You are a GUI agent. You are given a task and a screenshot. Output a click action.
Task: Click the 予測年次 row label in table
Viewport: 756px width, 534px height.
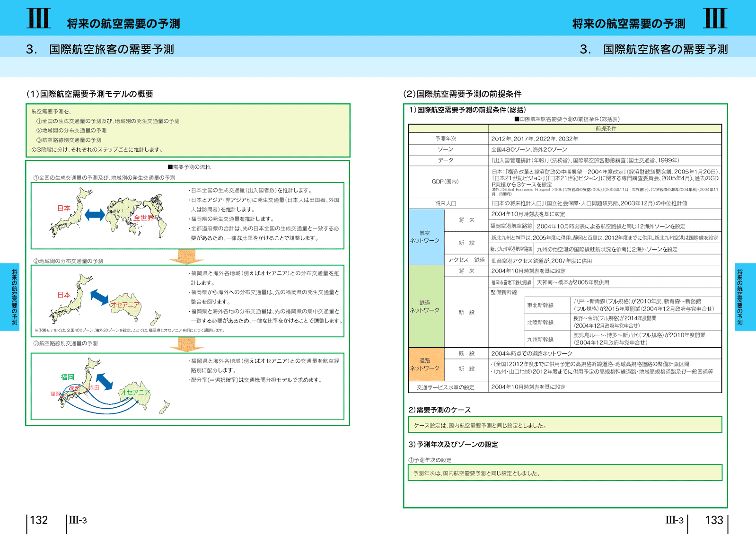446,139
